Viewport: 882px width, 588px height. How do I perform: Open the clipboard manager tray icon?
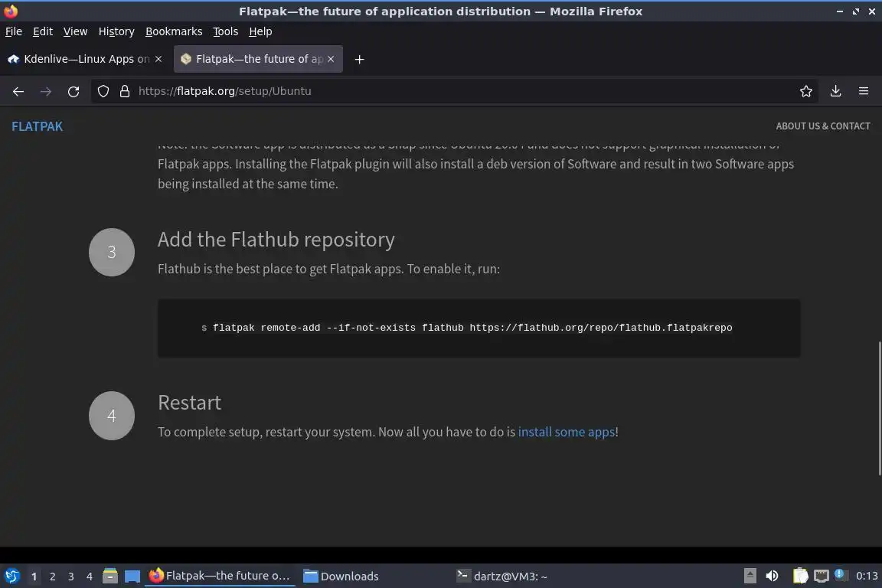[800, 577]
